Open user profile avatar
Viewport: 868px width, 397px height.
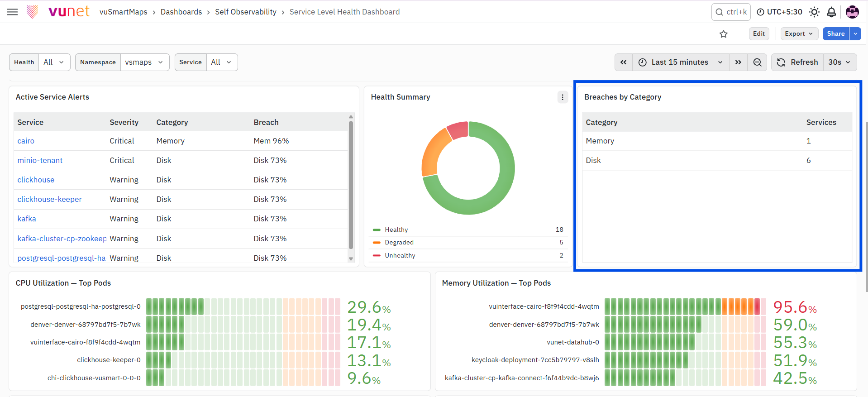[x=852, y=12]
